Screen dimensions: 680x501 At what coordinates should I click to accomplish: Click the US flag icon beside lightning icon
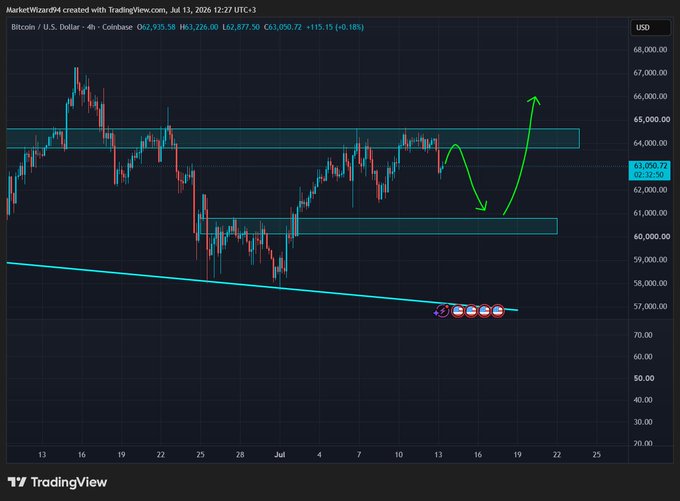pos(458,311)
